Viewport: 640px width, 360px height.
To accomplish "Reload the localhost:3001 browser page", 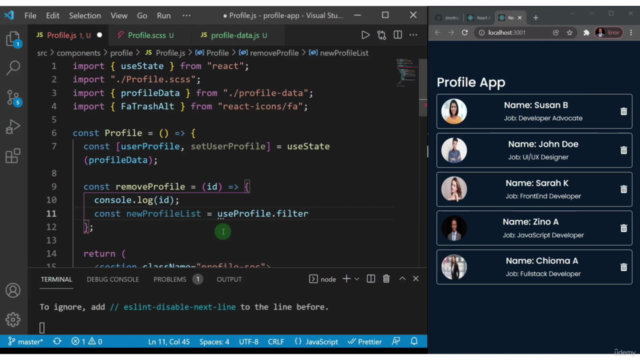I will point(464,33).
